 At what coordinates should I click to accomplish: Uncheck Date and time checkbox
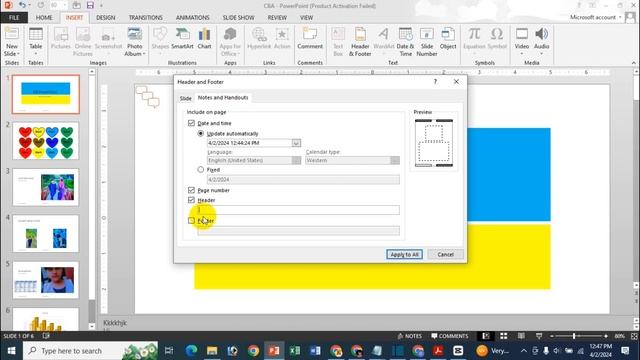click(x=191, y=123)
